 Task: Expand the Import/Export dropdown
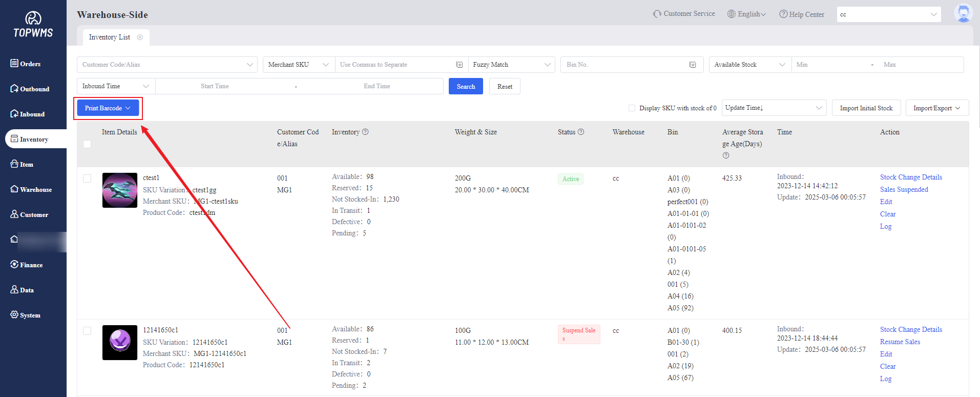point(937,108)
